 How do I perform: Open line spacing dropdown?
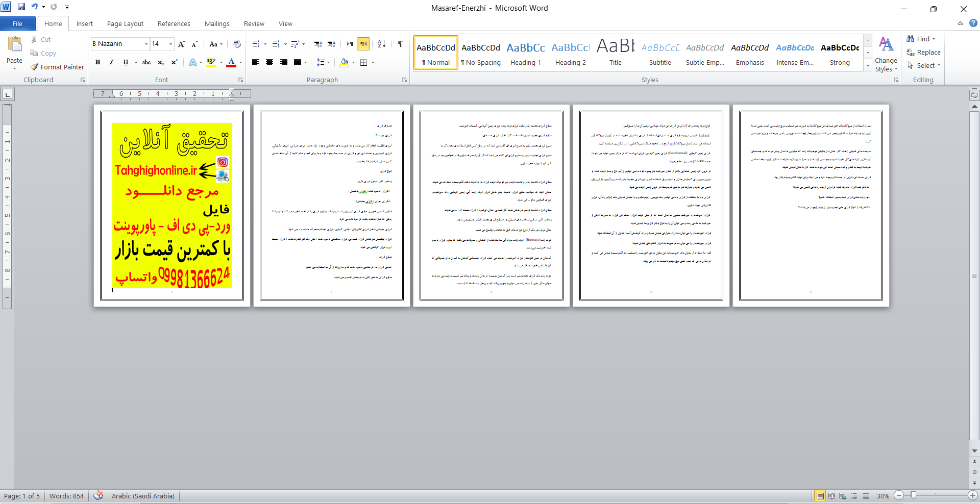click(x=323, y=62)
